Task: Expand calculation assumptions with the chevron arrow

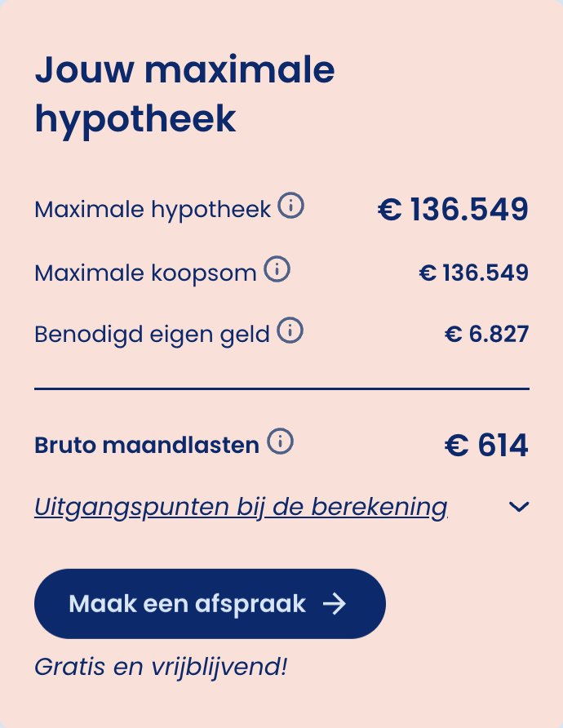Action: [x=518, y=508]
